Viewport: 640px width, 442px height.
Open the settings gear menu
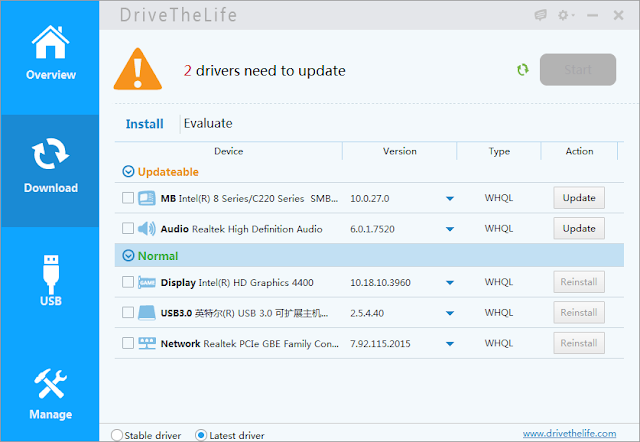coord(566,16)
